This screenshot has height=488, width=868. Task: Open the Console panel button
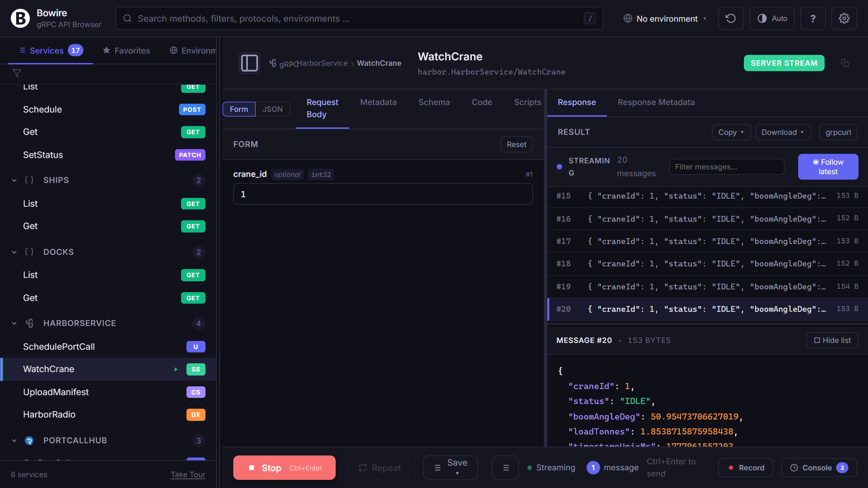[x=819, y=468]
